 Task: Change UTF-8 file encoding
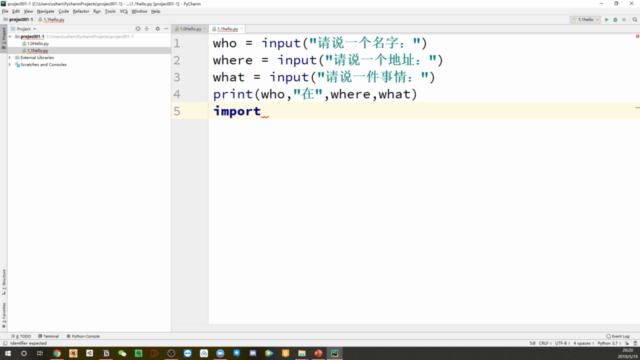point(562,343)
